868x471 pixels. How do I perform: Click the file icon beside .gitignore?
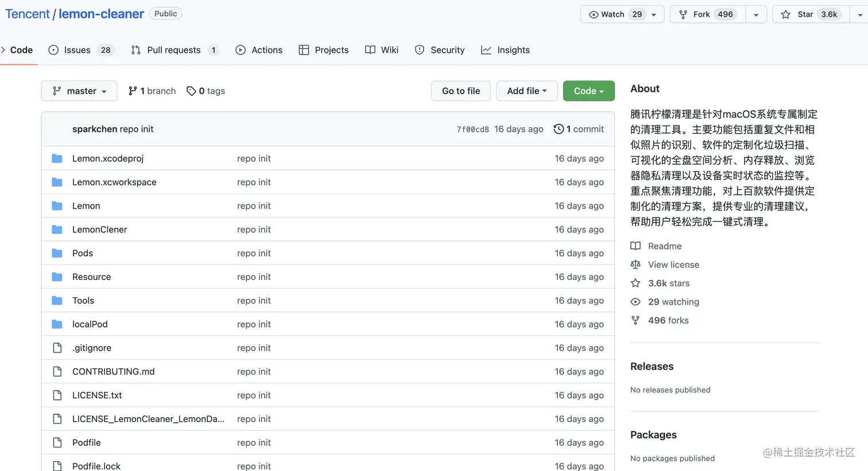[57, 348]
